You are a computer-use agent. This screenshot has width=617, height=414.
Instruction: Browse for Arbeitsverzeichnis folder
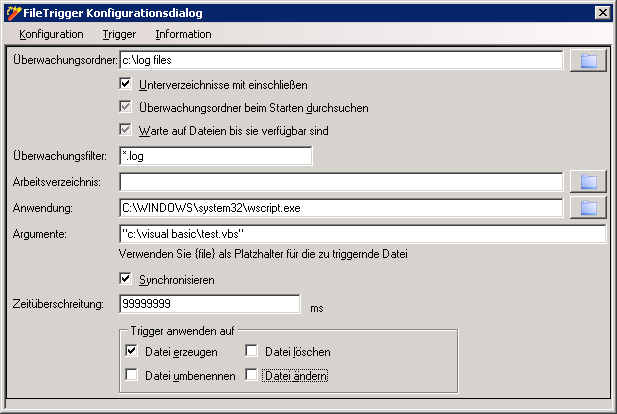coord(589,181)
